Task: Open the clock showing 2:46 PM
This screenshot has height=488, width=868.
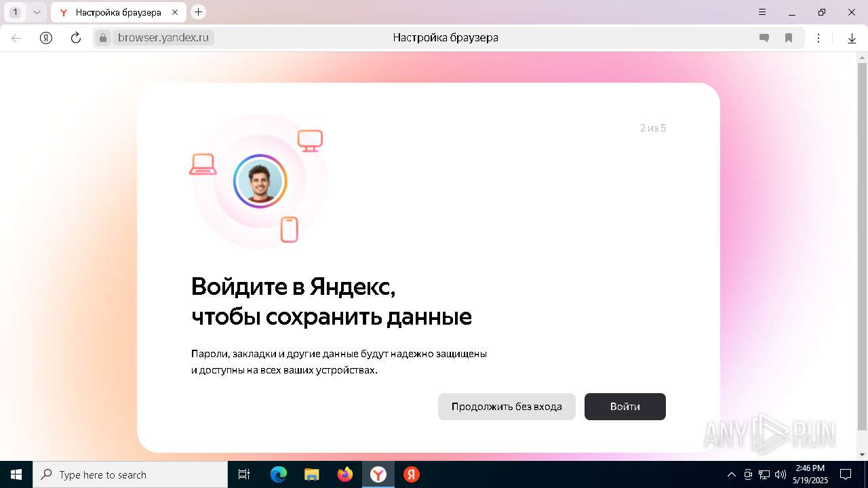Action: tap(810, 474)
